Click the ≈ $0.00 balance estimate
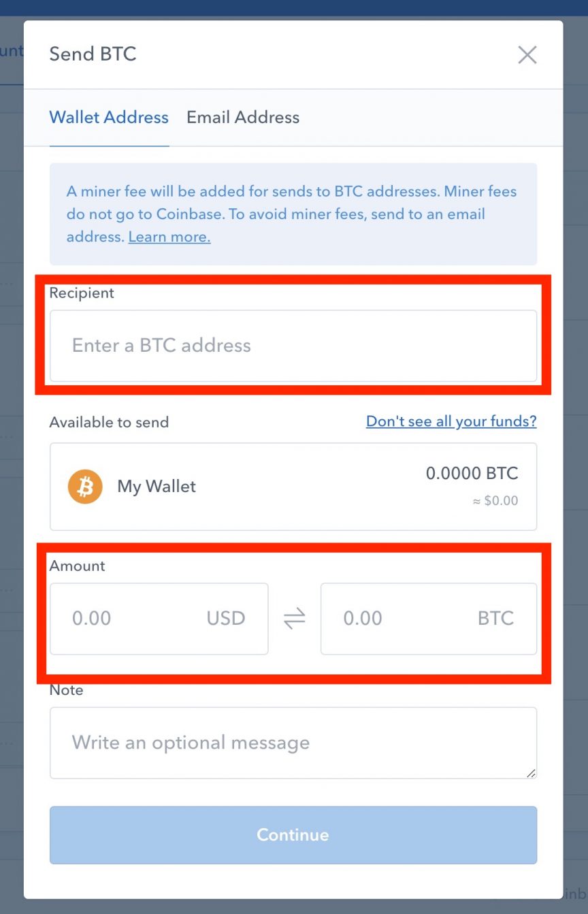The image size is (588, 914). (x=495, y=501)
